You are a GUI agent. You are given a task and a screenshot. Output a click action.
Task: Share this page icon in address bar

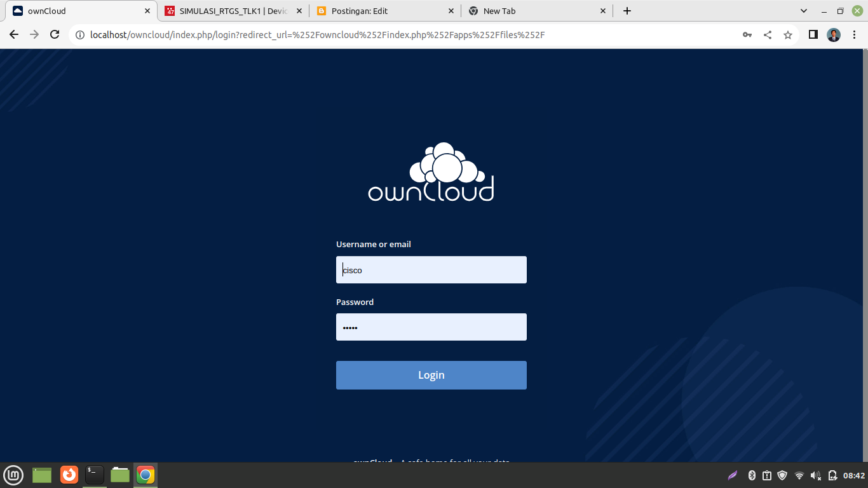(x=768, y=35)
